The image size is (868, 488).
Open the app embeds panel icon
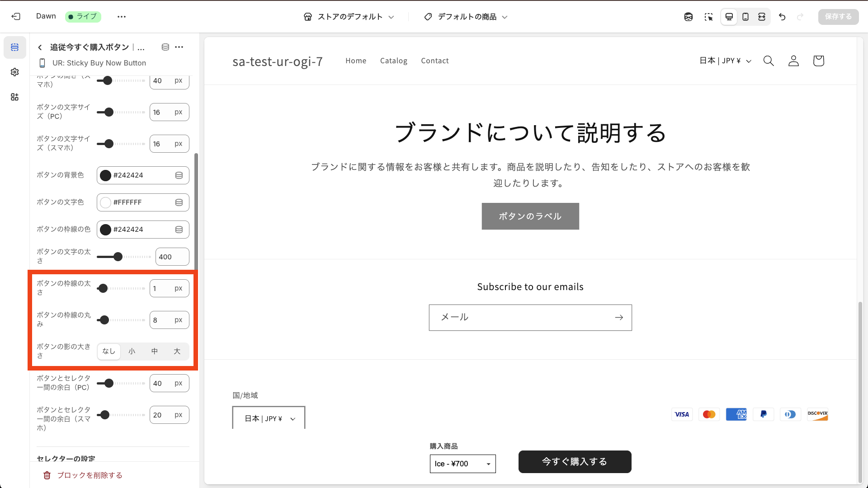[x=14, y=97]
